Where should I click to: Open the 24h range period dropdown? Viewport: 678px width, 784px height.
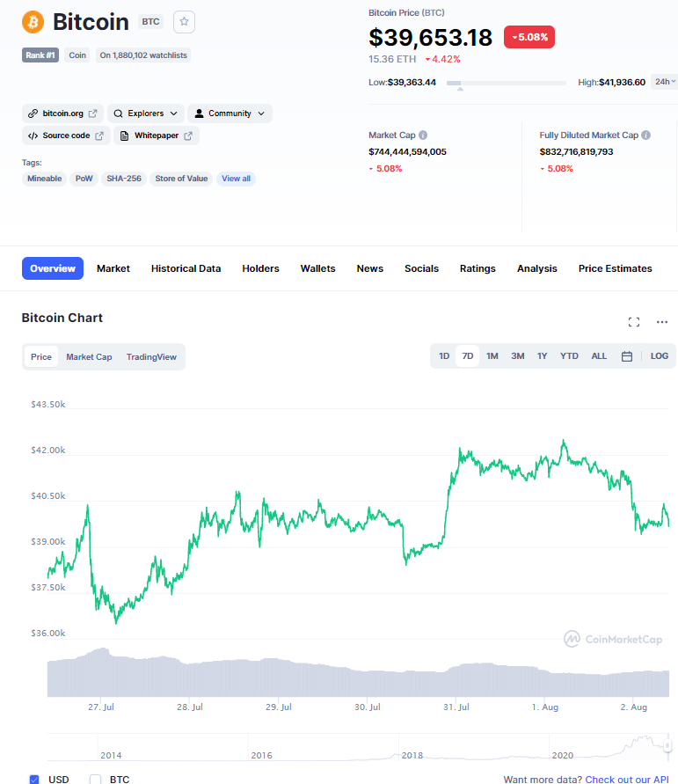pyautogui.click(x=665, y=82)
